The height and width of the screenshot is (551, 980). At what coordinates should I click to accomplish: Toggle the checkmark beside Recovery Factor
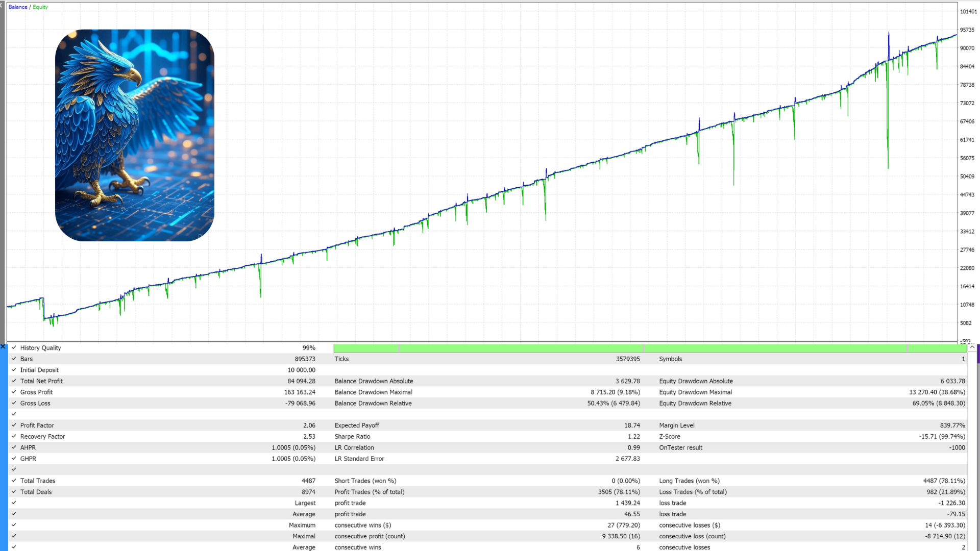(14, 436)
